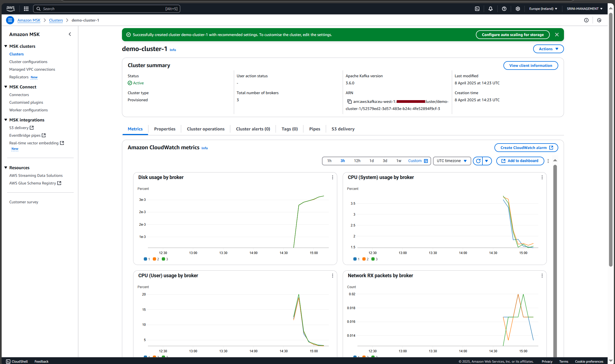Open the AWS home logo

[10, 8]
